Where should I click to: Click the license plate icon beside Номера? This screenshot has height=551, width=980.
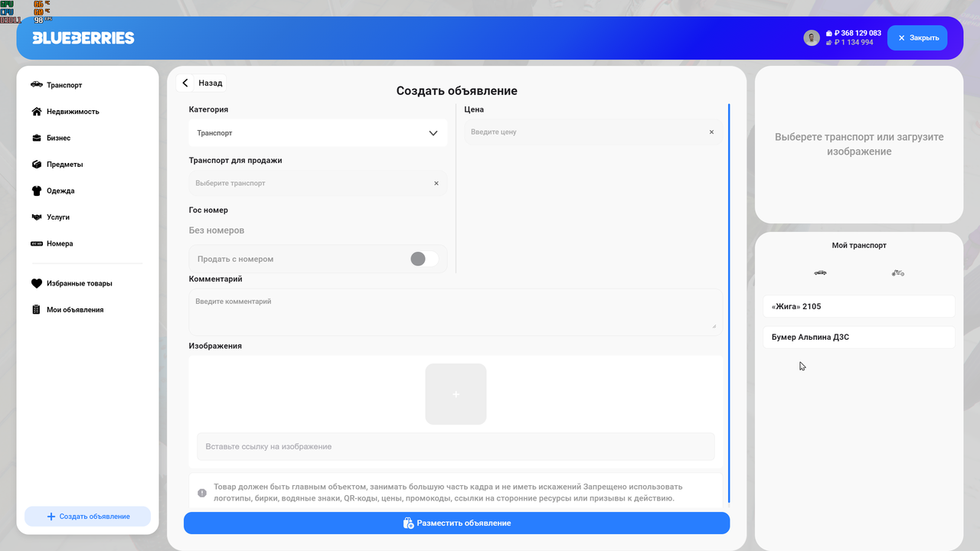(36, 243)
